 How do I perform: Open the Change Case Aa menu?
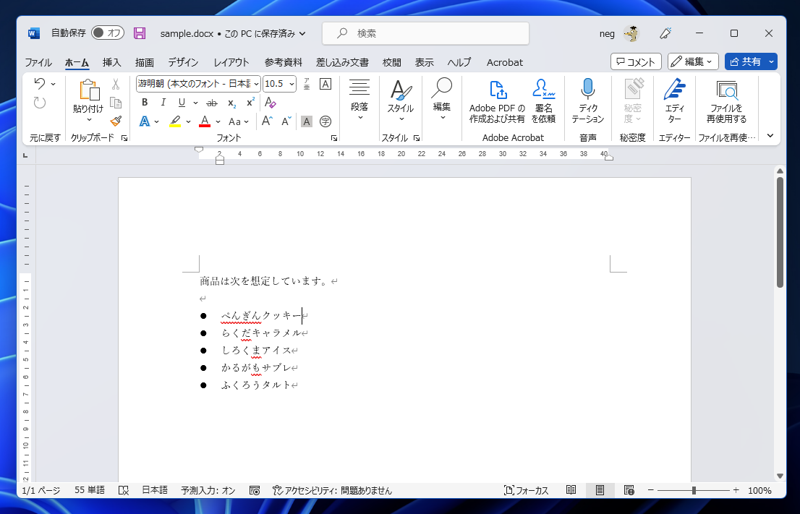(238, 121)
